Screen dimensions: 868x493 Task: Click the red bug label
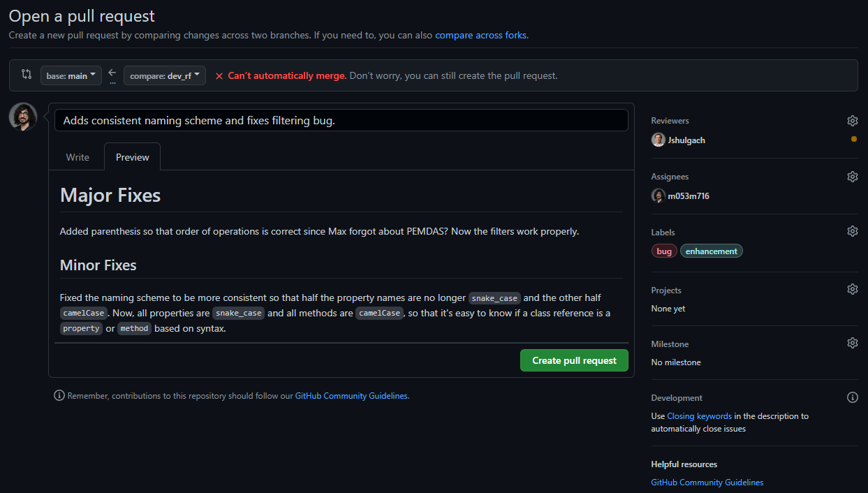[664, 251]
